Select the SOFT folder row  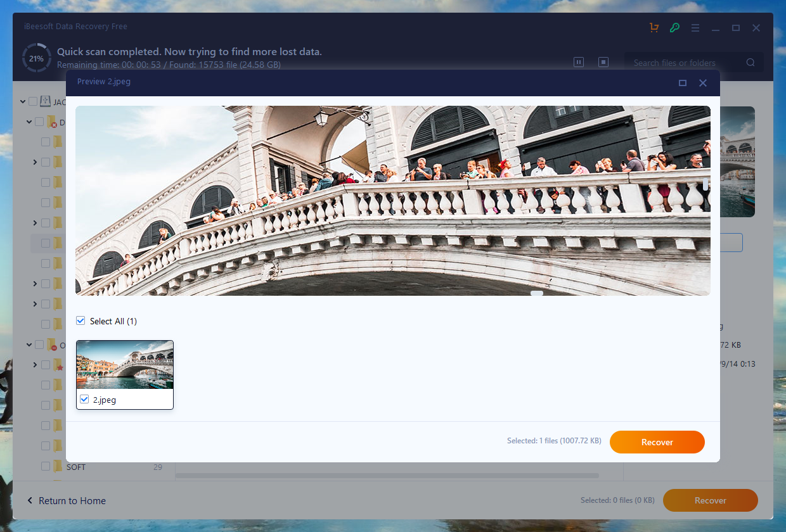pyautogui.click(x=101, y=467)
